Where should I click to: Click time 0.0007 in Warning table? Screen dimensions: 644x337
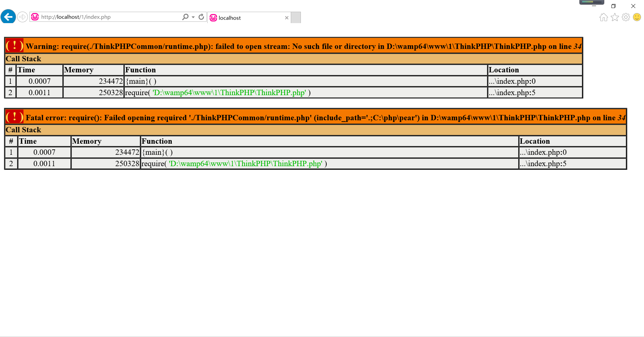tap(40, 81)
